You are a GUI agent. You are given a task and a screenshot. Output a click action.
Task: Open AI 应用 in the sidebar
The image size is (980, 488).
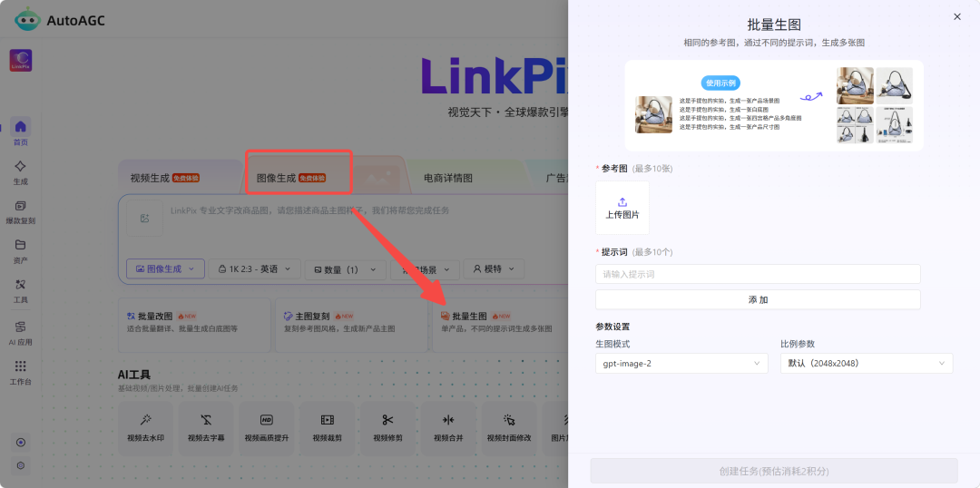click(21, 333)
